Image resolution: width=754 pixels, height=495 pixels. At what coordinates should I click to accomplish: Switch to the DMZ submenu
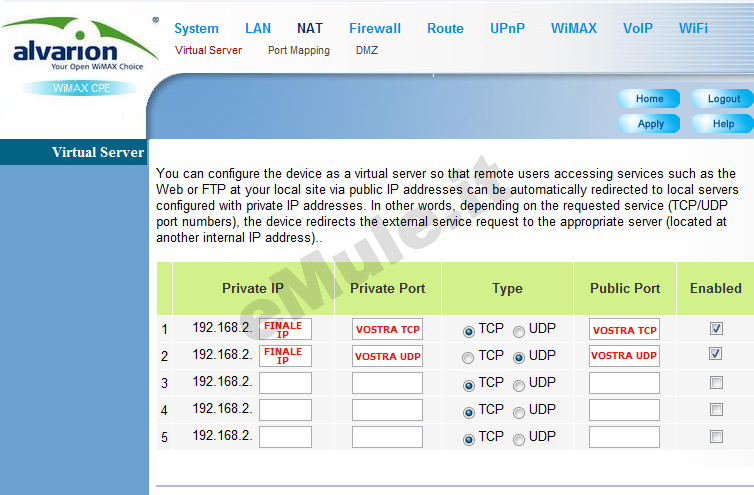[x=366, y=50]
